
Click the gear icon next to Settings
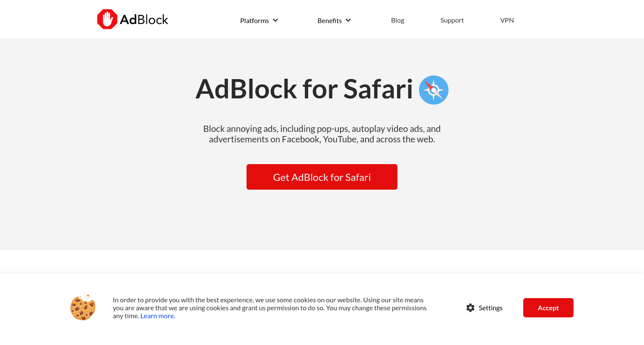[470, 308]
